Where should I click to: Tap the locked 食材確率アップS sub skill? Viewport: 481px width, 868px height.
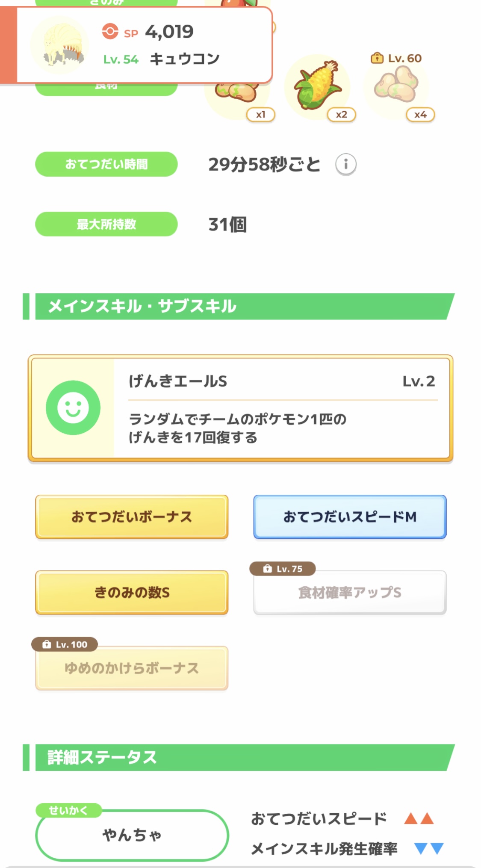(350, 593)
